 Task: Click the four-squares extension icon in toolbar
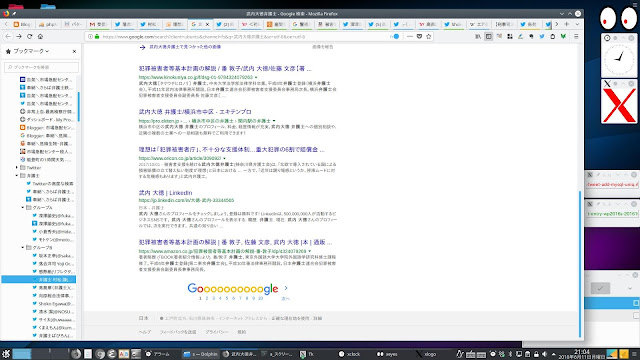pyautogui.click(x=510, y=36)
